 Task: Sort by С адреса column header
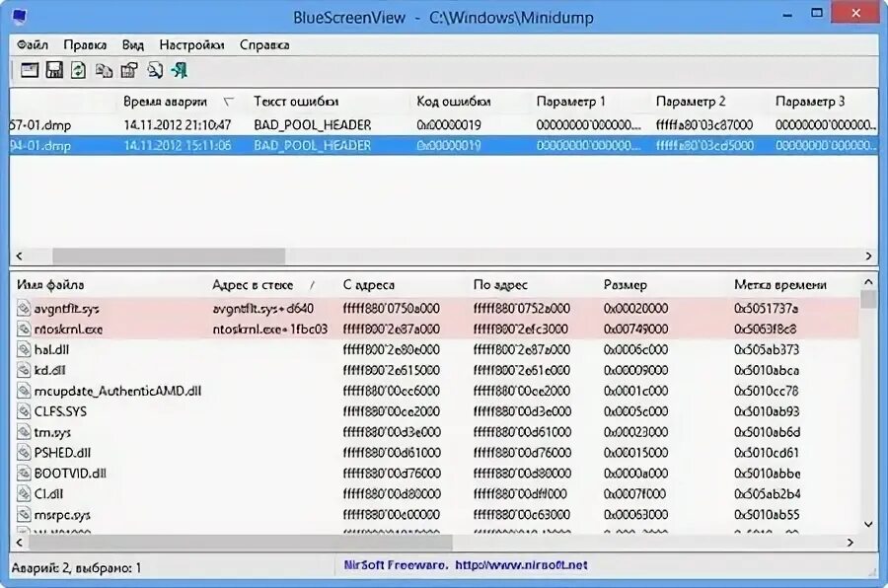coord(369,285)
